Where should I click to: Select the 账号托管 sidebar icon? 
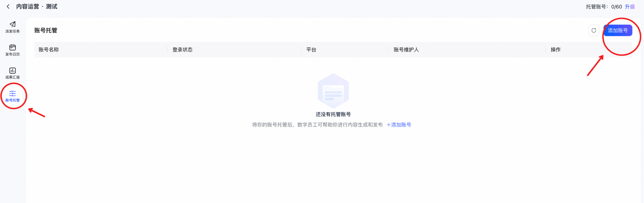pos(13,93)
